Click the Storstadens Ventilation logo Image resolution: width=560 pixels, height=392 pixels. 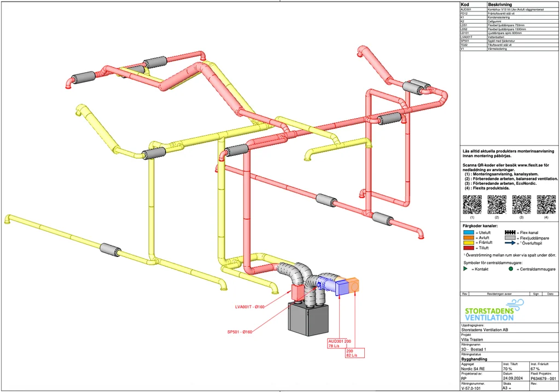[x=494, y=310]
